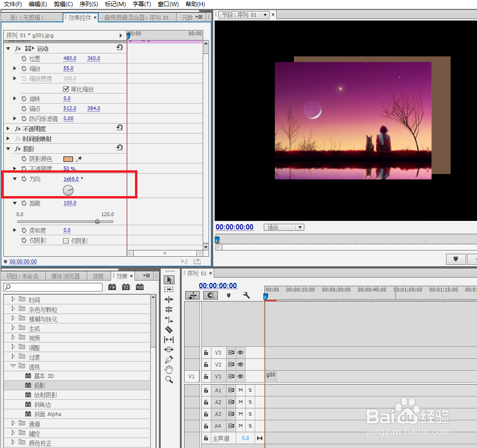Toggle stopwatch animation for 方向

click(x=24, y=179)
